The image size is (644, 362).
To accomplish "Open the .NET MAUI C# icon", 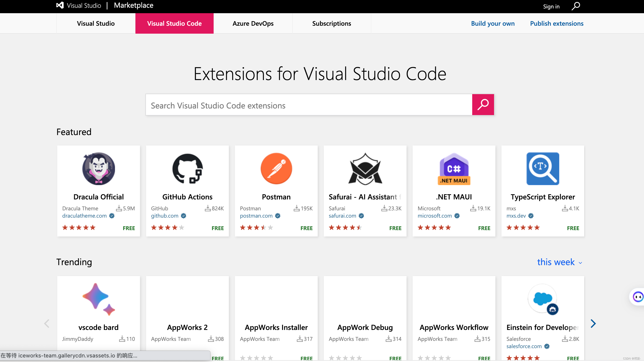I will click(454, 169).
